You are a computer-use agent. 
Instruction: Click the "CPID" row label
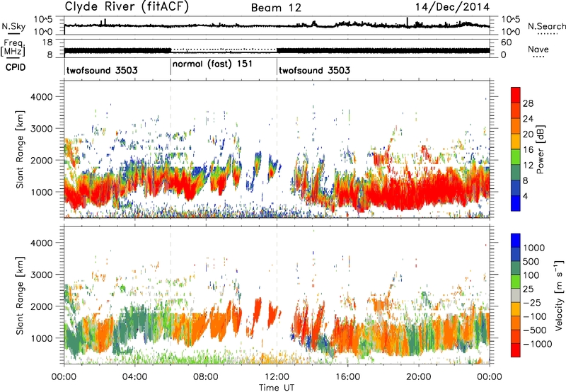(16, 67)
